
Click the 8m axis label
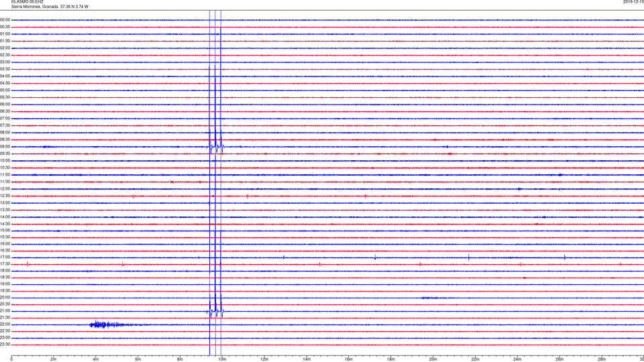tap(180, 359)
